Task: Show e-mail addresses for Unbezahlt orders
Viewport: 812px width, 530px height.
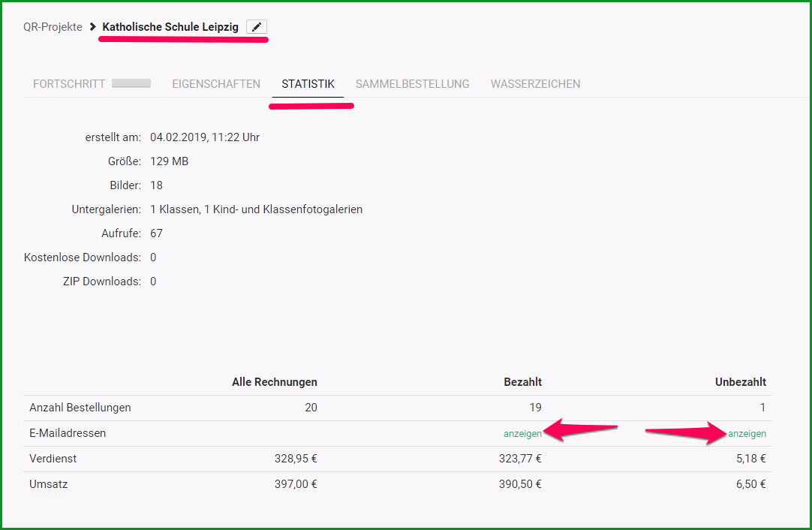Action: coord(747,434)
